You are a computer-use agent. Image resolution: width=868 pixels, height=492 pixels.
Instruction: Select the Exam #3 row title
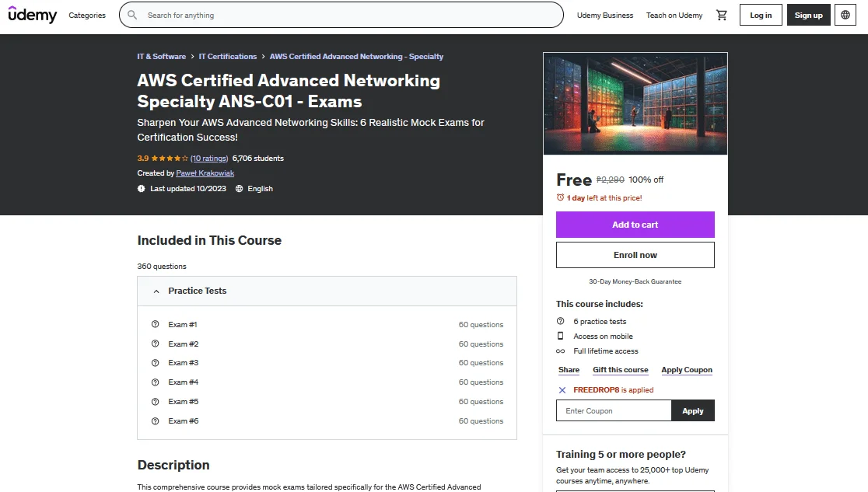pyautogui.click(x=184, y=363)
